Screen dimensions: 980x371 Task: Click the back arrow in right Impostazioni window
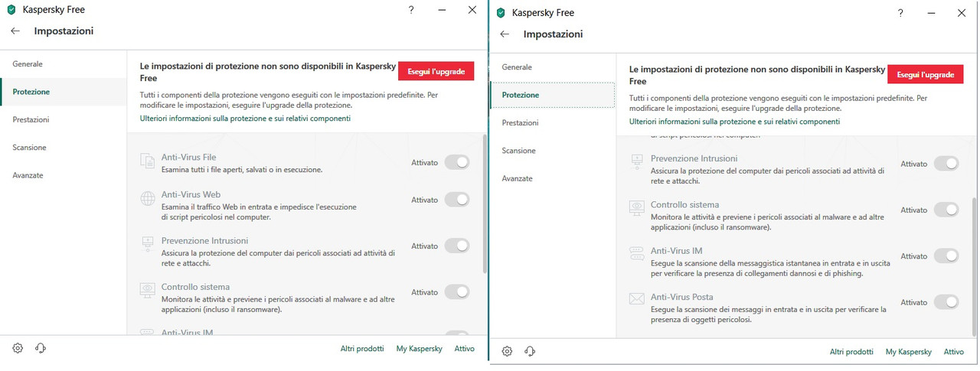click(x=505, y=34)
